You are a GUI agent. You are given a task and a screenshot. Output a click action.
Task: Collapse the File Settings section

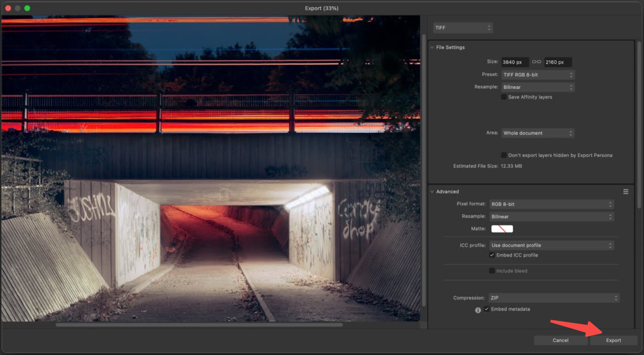(x=432, y=47)
